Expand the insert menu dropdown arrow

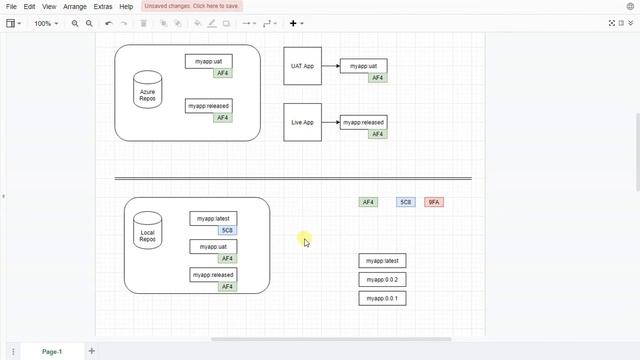click(302, 24)
